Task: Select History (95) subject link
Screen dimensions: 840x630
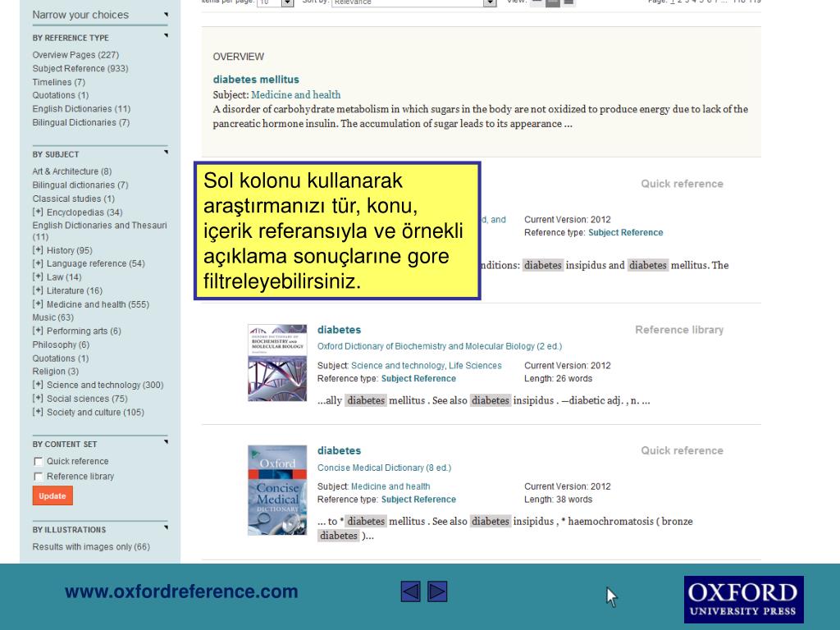Action: 70,250
